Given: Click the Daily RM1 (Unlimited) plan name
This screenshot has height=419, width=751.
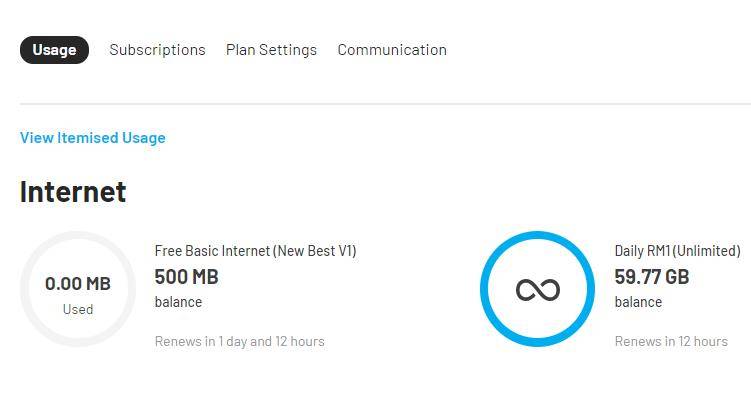Looking at the screenshot, I should point(677,250).
